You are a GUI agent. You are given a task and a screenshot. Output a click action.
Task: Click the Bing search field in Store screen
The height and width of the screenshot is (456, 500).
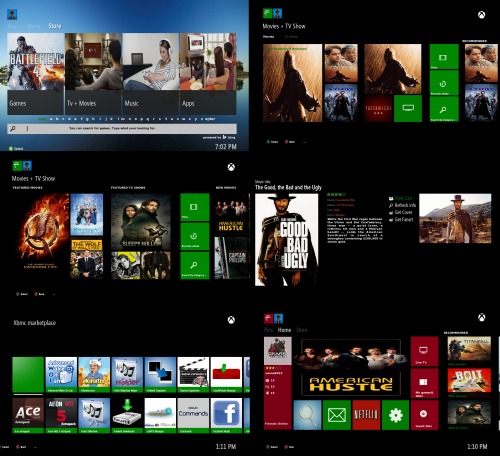tap(122, 129)
